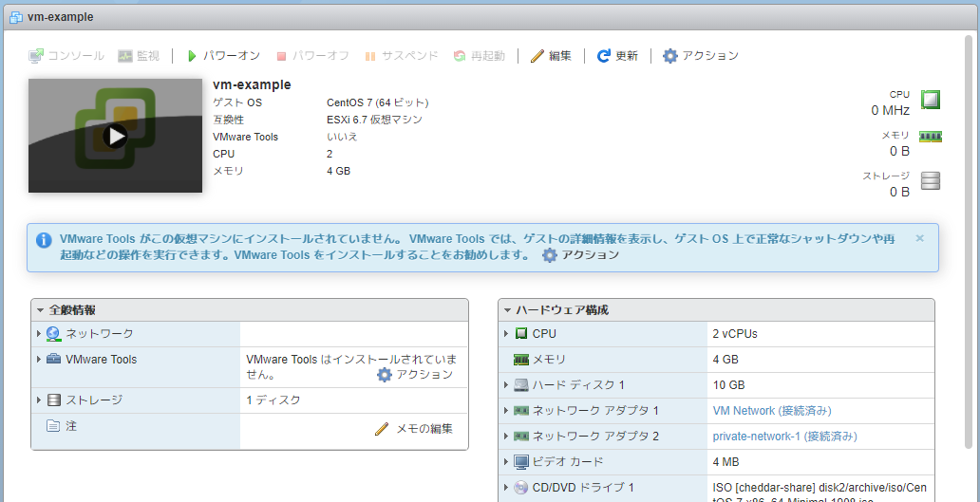Expand the ビデオ カード row

pyautogui.click(x=506, y=461)
